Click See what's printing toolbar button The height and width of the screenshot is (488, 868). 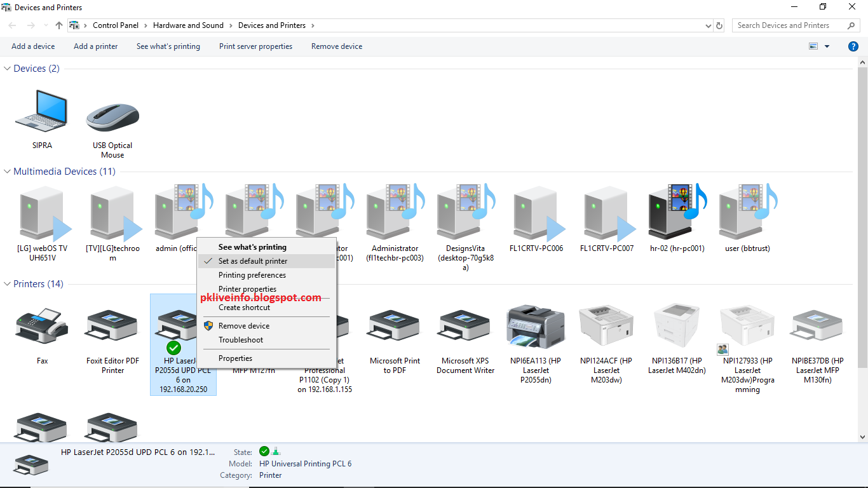[x=168, y=46]
